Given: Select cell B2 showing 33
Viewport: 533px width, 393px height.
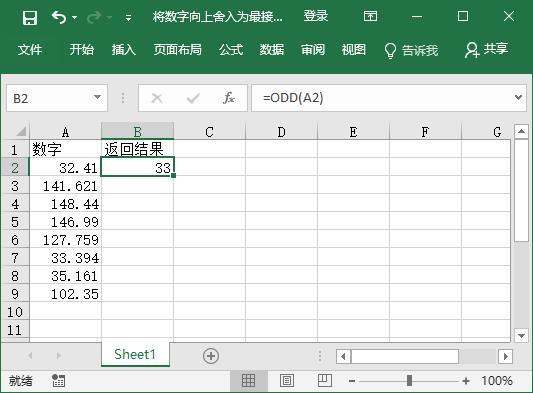Looking at the screenshot, I should (x=137, y=167).
